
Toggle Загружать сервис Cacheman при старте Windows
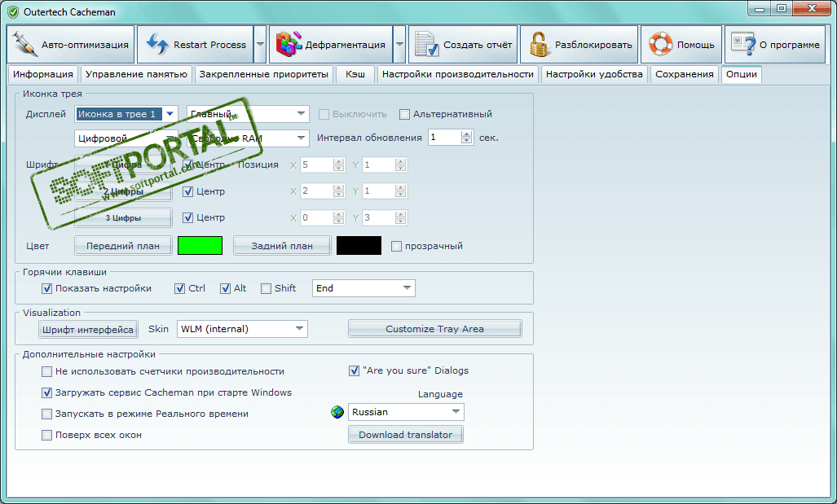coord(47,392)
